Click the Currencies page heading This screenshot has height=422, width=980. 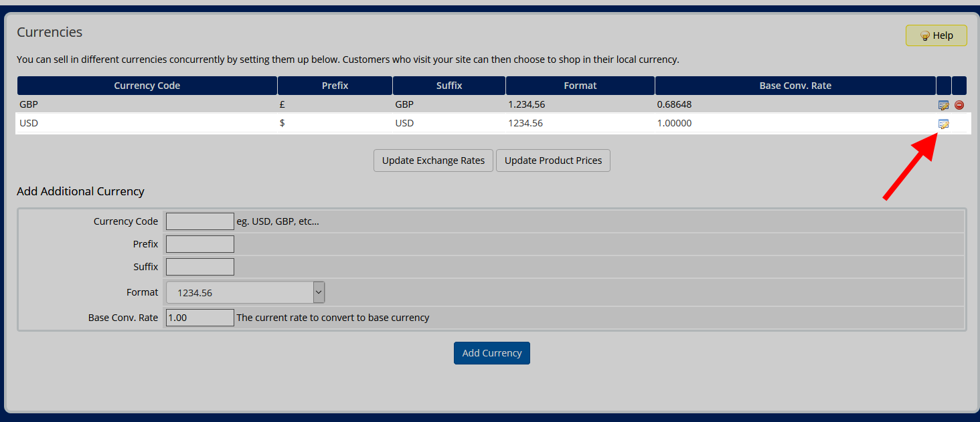point(50,32)
